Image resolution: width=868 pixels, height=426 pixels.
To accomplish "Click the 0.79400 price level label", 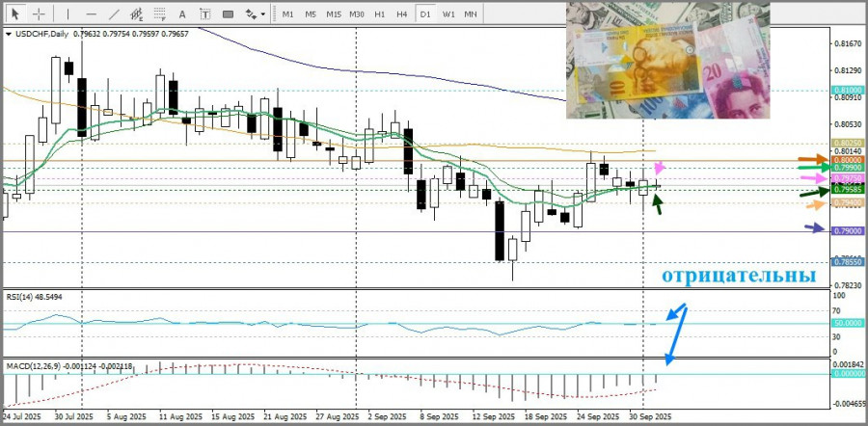I will (x=848, y=203).
